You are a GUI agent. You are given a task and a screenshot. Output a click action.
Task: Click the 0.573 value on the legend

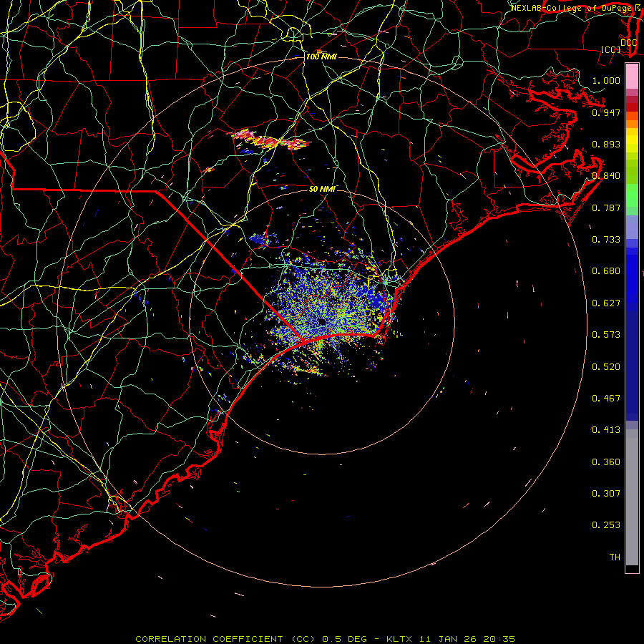tap(606, 335)
